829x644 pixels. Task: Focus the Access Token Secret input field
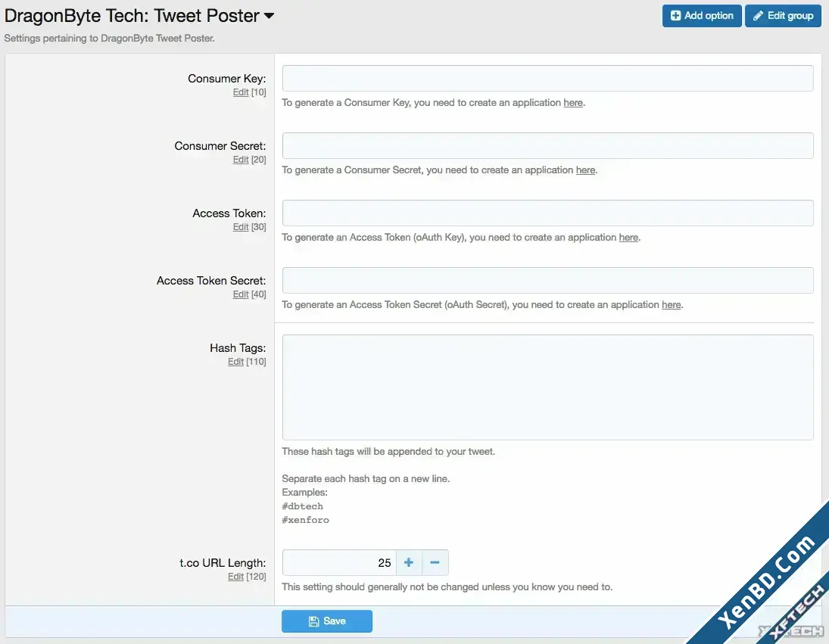point(547,281)
